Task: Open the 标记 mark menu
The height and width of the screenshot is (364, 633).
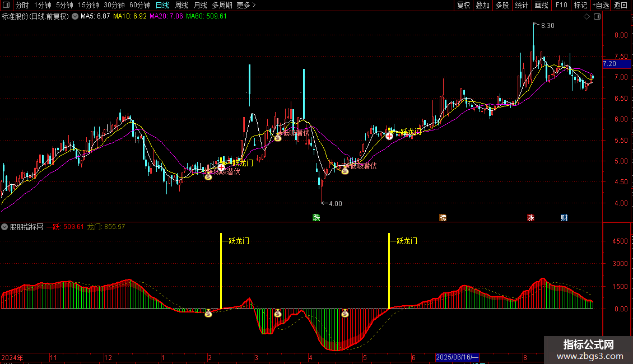Action: pyautogui.click(x=580, y=5)
